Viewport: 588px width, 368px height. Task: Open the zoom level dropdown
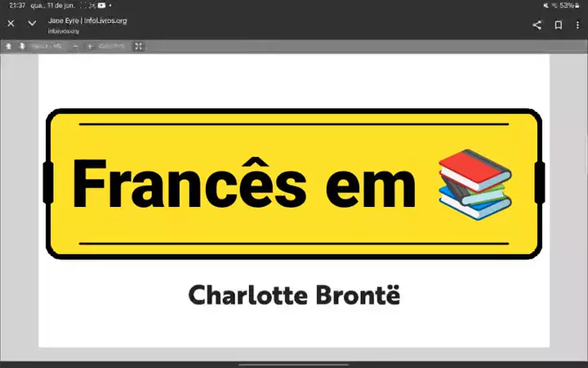click(x=112, y=47)
